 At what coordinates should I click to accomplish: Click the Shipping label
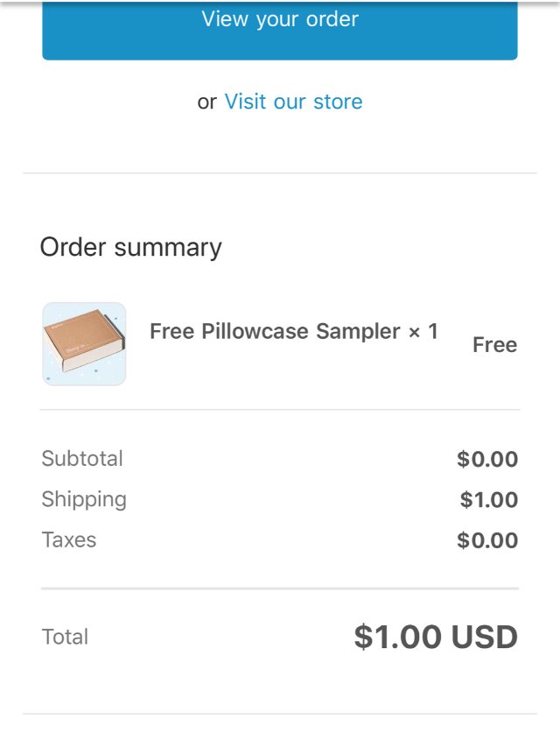pyautogui.click(x=84, y=499)
